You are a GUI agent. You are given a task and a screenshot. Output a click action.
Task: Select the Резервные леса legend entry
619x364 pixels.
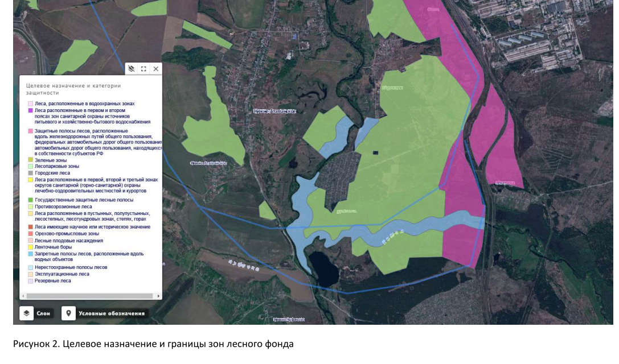(x=52, y=280)
